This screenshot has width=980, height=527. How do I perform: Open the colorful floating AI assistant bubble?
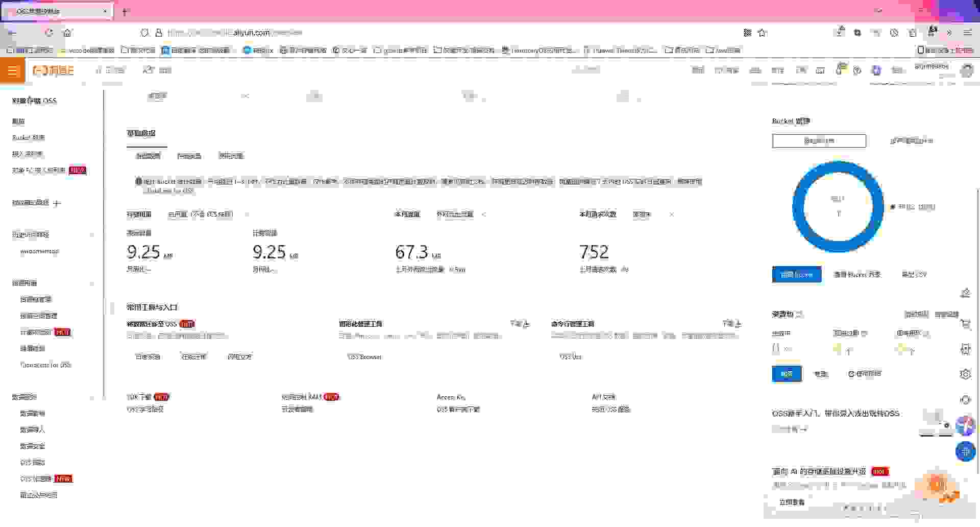[x=965, y=425]
